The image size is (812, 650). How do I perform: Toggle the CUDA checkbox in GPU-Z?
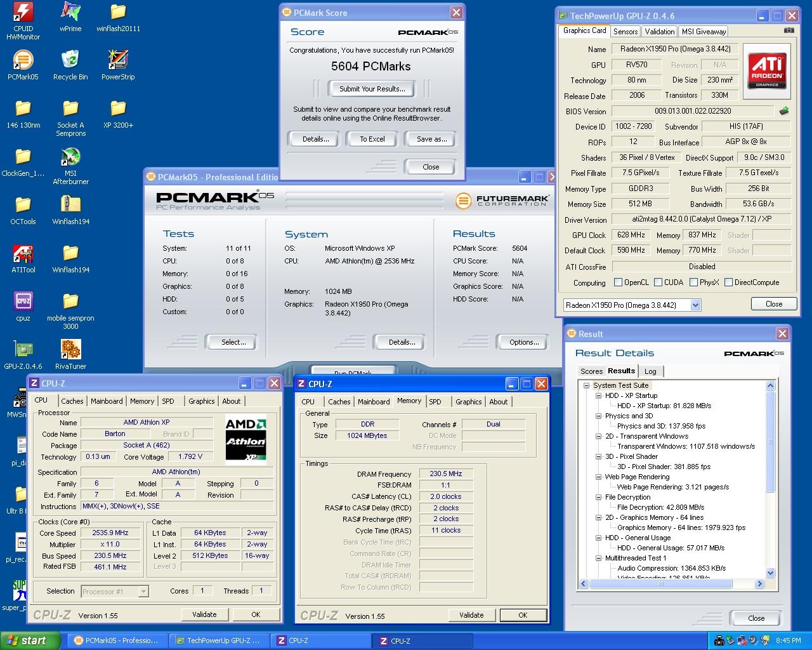coord(658,282)
